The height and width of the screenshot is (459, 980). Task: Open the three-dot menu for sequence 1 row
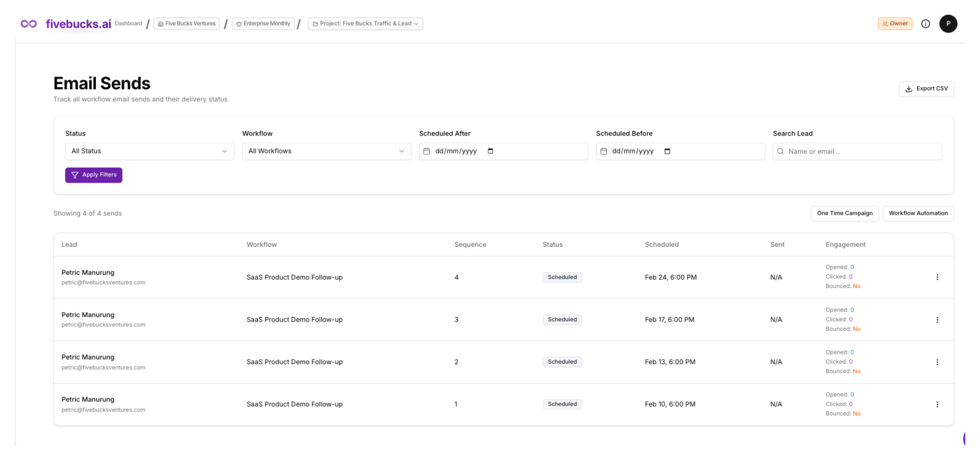click(x=937, y=404)
